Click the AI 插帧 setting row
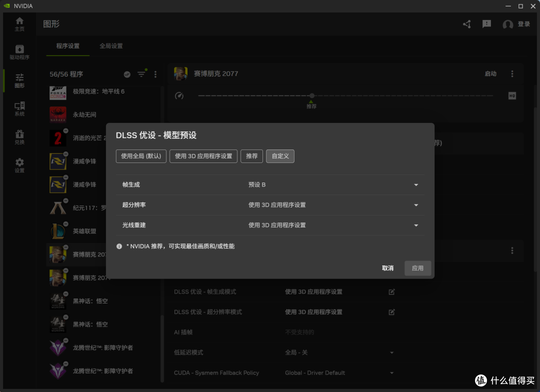540x392 pixels. (284, 332)
